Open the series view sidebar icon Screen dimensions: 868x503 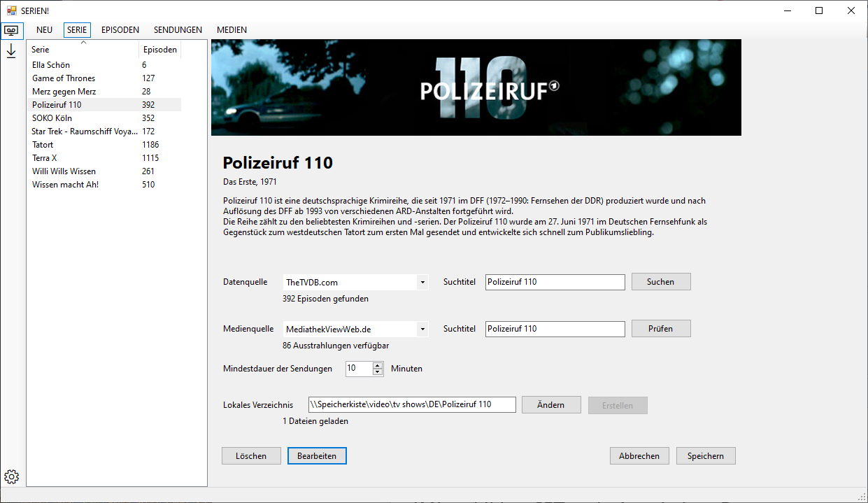pyautogui.click(x=11, y=31)
